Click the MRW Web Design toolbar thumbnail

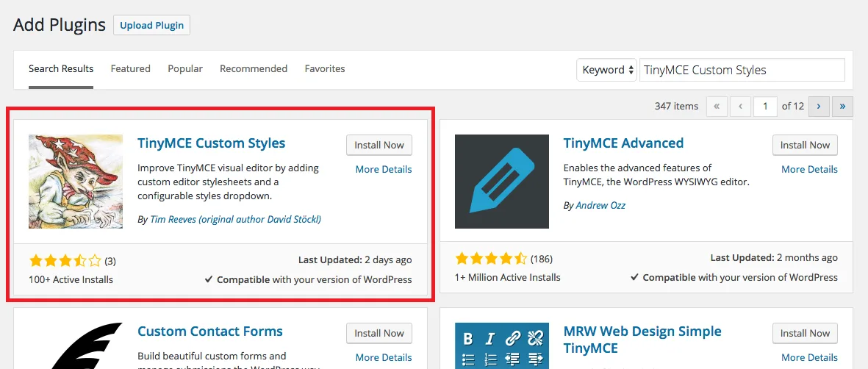tap(501, 345)
